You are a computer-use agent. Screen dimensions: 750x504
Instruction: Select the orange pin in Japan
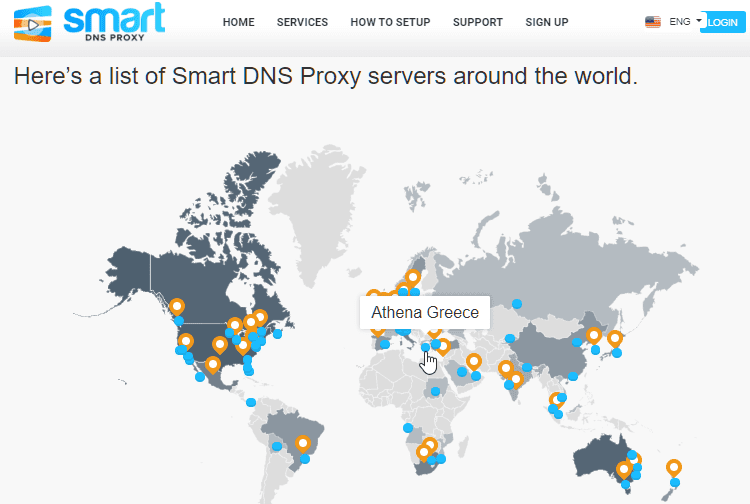[615, 339]
